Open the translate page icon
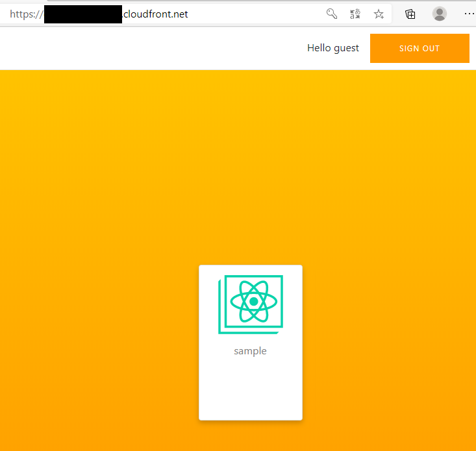 click(355, 14)
